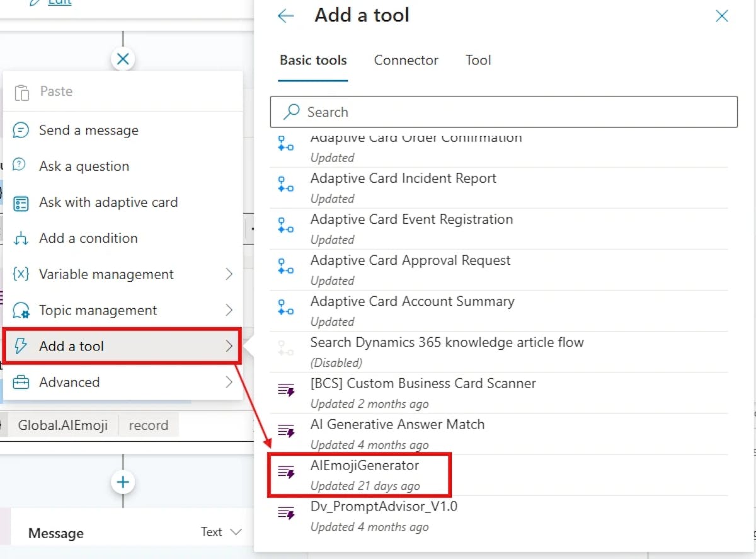Click the Adaptive Card Incident Report flow icon
Screen dimensions: 756x559
pyautogui.click(x=286, y=185)
